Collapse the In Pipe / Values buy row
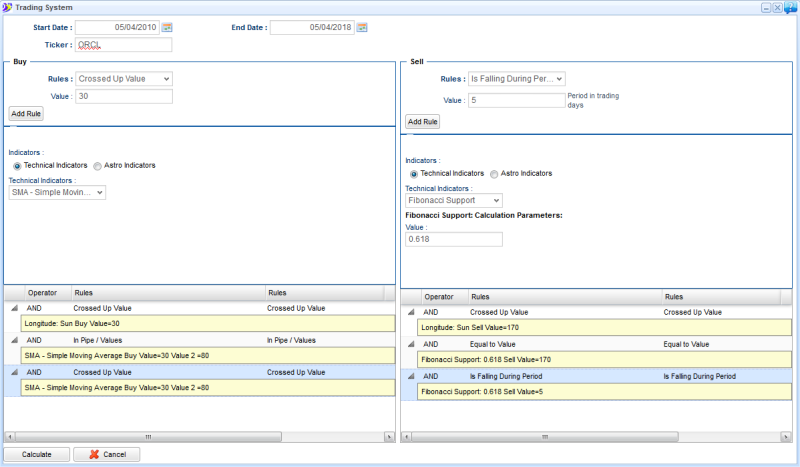 point(15,341)
